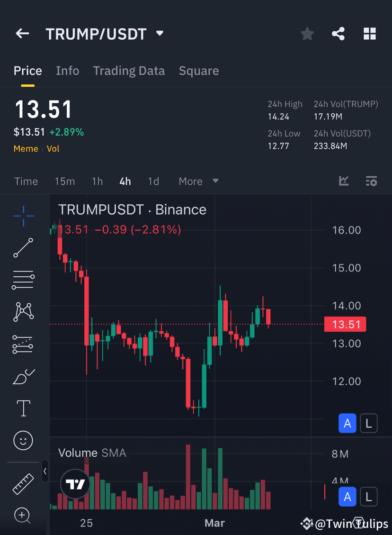Select the 15m interval

(65, 181)
